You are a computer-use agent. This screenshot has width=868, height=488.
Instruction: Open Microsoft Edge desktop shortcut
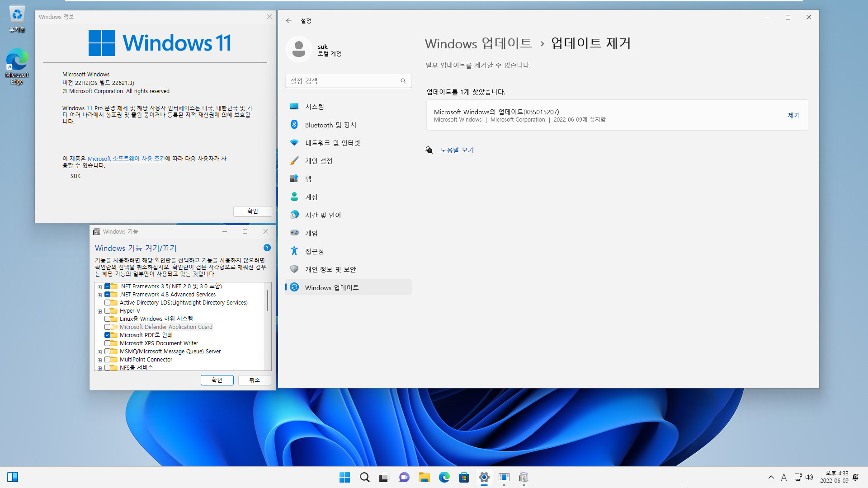tap(17, 66)
